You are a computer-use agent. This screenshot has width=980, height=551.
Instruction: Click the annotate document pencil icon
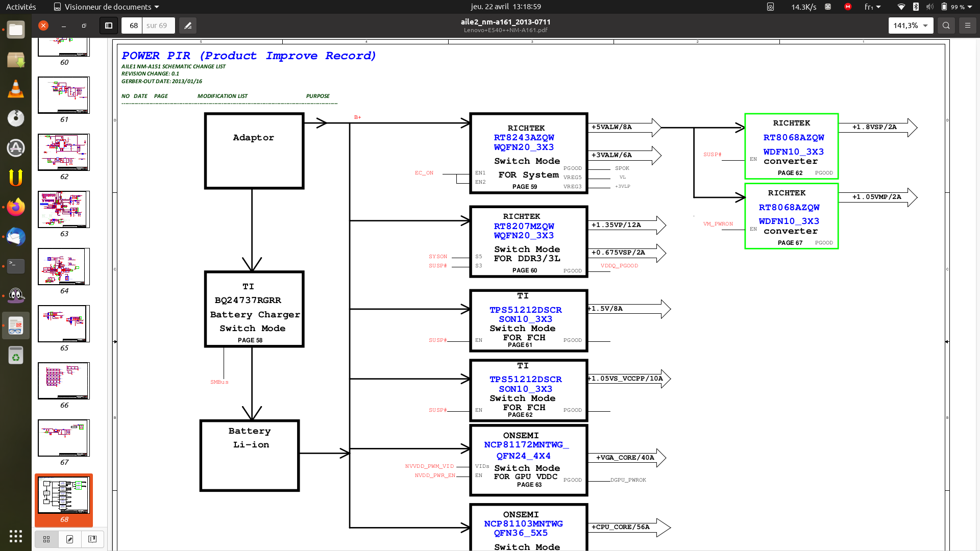(188, 26)
